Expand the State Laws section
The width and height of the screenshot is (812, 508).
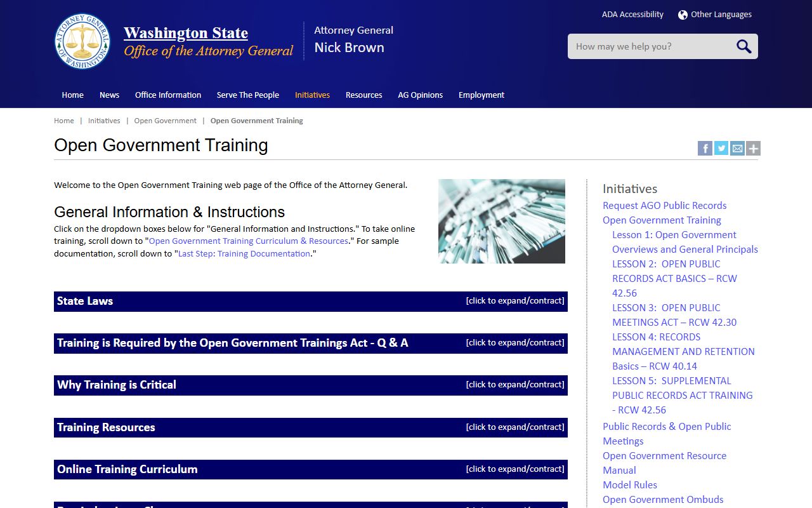click(x=311, y=301)
